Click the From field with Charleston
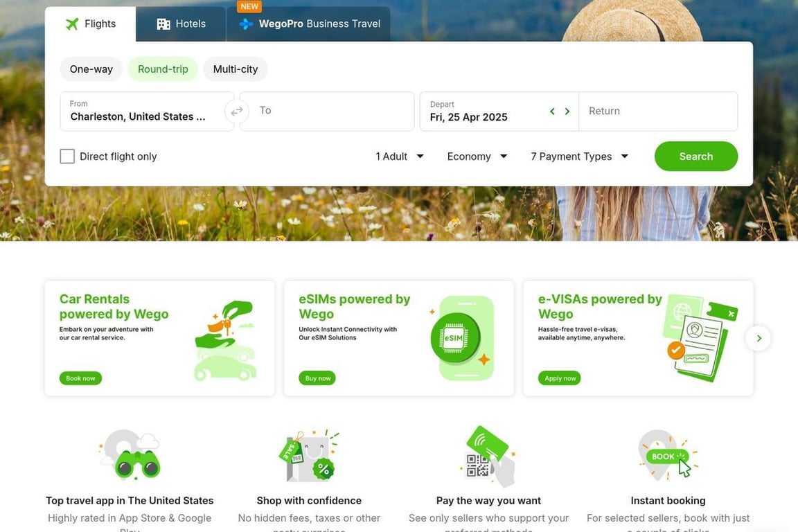The height and width of the screenshot is (532, 798). pyautogui.click(x=147, y=111)
